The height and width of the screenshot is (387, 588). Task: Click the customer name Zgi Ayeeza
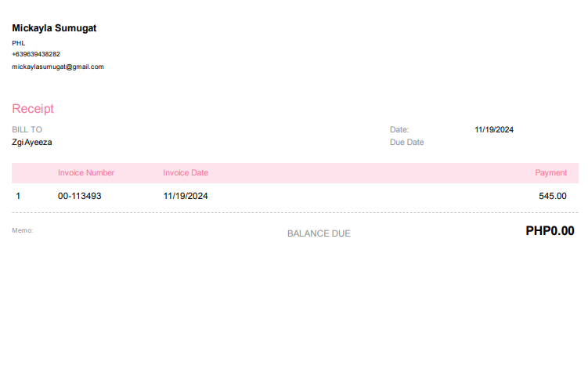(x=32, y=143)
